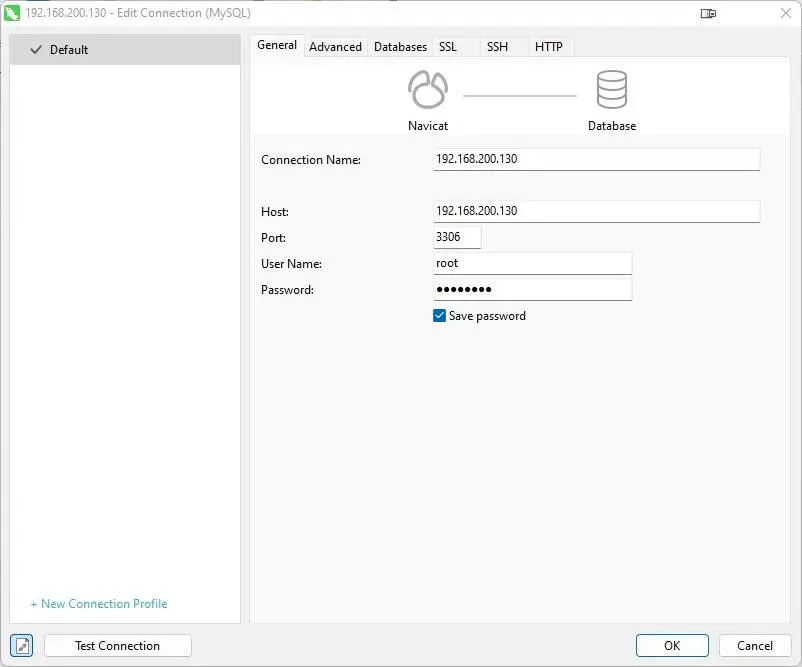The image size is (802, 667).
Task: Uncheck the Save password checkbox
Action: pyautogui.click(x=439, y=316)
